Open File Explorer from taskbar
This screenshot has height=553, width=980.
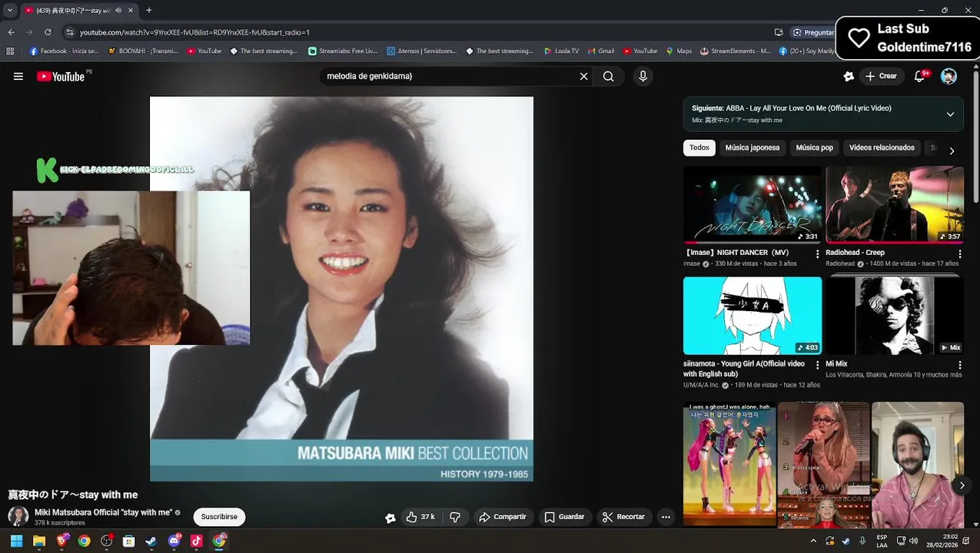coord(39,541)
